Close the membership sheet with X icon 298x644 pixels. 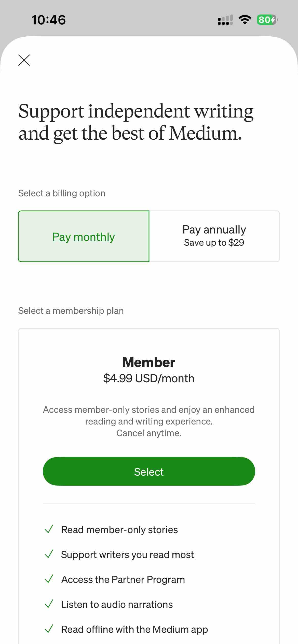[24, 60]
